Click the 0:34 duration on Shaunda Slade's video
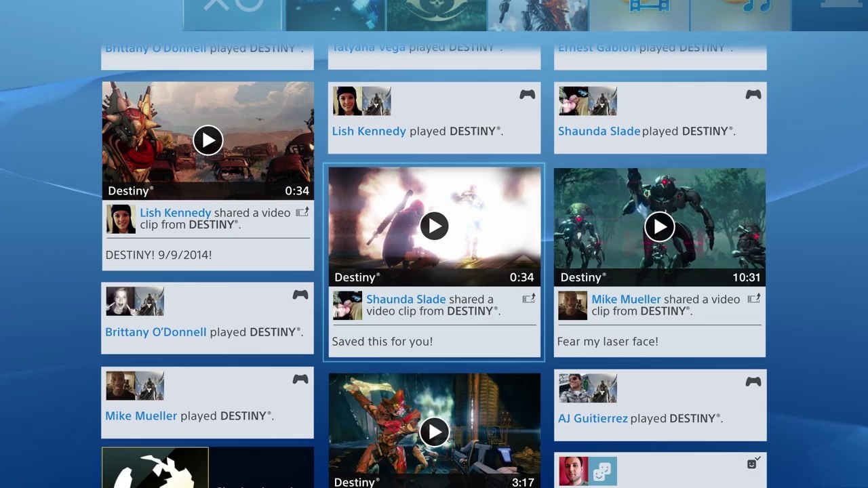 (x=522, y=277)
